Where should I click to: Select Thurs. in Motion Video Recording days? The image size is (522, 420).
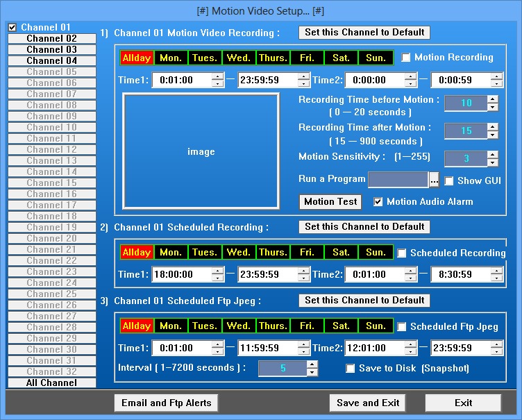pos(273,58)
